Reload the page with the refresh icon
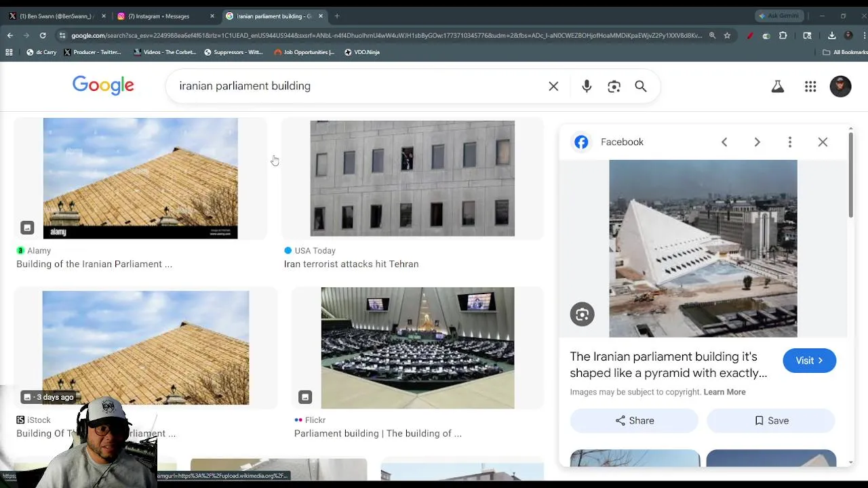Screen dimensions: 868x488 click(43, 35)
